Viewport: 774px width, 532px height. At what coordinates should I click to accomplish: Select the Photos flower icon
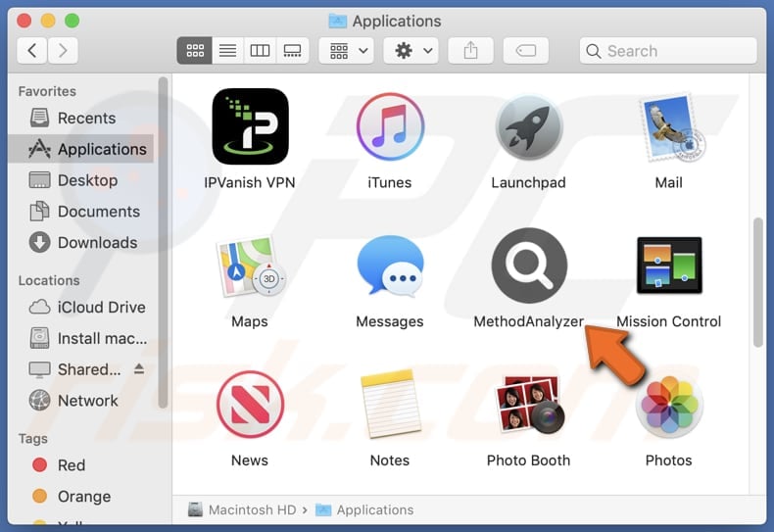(x=669, y=406)
